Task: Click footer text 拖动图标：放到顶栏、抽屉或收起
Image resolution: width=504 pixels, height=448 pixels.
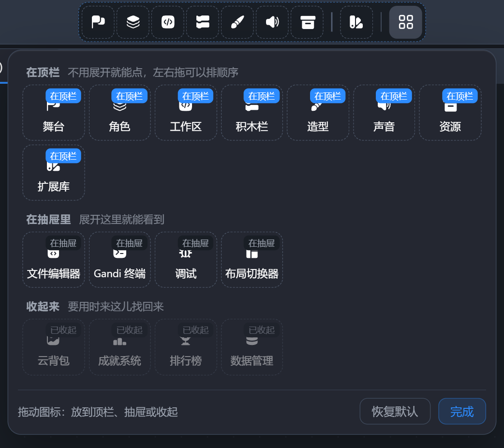Action: pyautogui.click(x=98, y=412)
